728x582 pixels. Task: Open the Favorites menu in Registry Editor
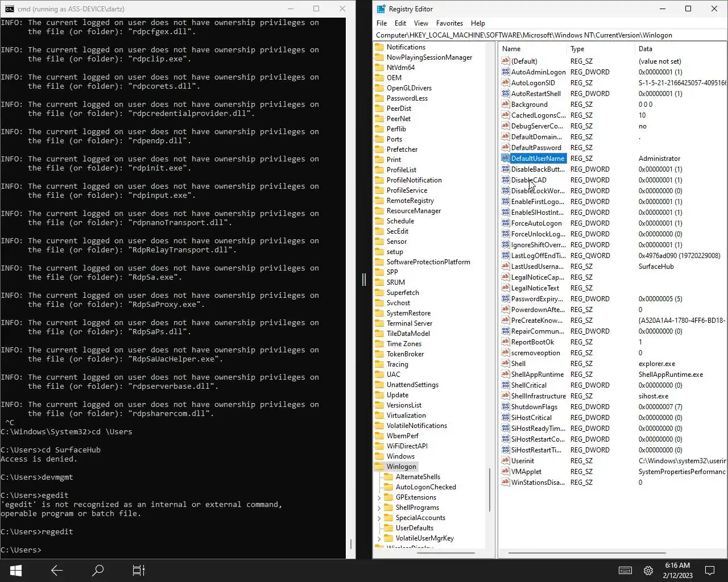coord(449,23)
